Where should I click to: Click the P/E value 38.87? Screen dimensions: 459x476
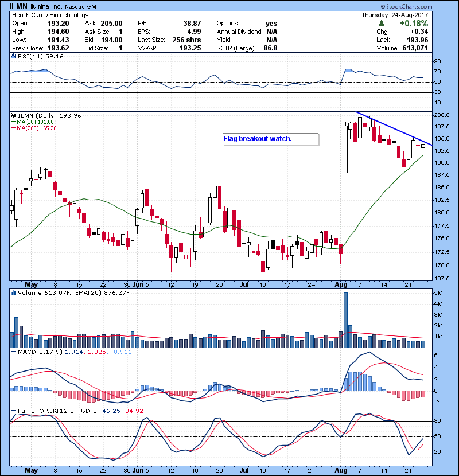[192, 24]
